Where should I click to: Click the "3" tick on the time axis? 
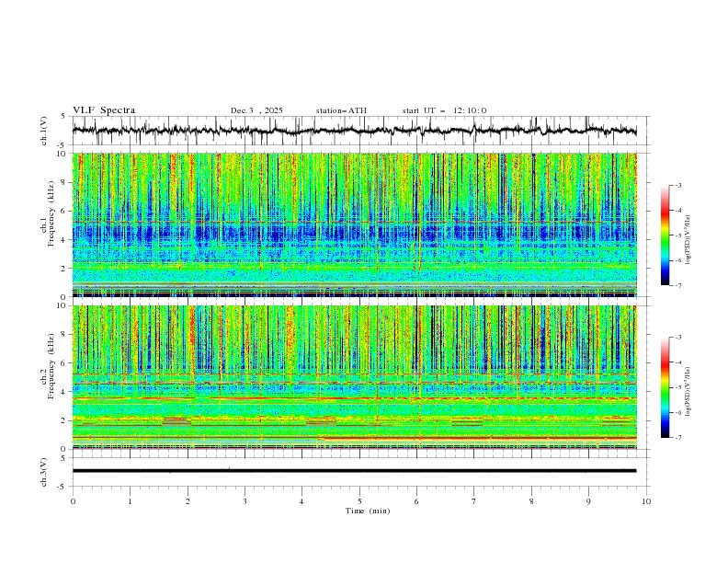(245, 501)
